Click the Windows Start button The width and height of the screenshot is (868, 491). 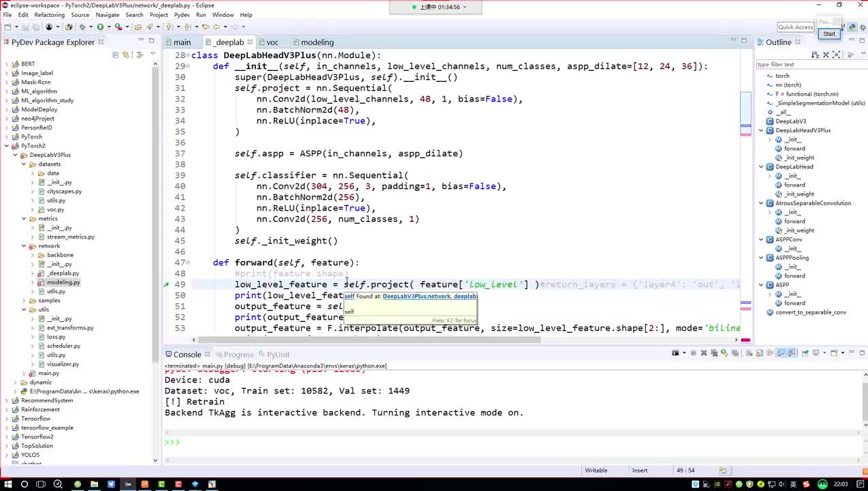click(7, 484)
